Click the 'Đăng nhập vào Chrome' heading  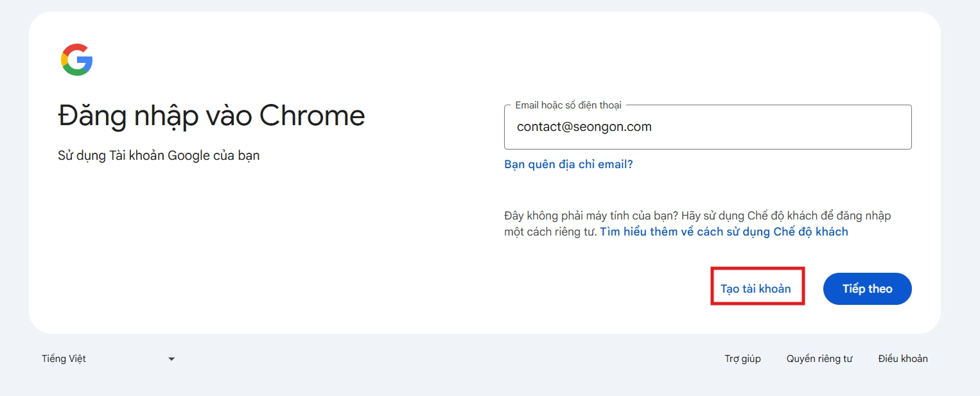(211, 116)
